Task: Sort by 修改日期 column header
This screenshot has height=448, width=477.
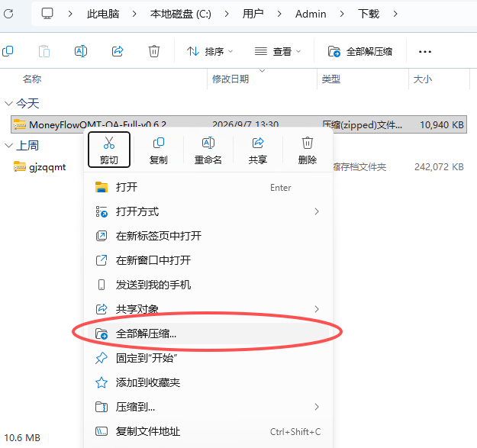Action: [x=230, y=79]
